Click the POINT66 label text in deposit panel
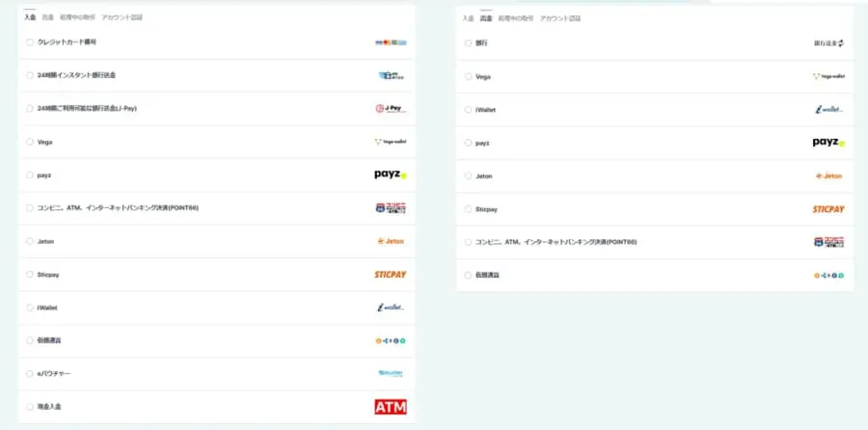 118,208
